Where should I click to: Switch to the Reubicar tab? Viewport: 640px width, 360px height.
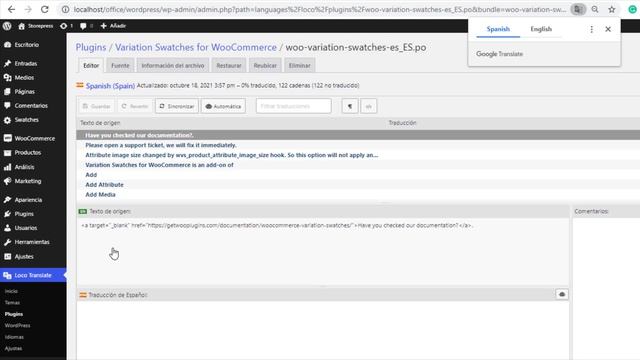[x=265, y=65]
